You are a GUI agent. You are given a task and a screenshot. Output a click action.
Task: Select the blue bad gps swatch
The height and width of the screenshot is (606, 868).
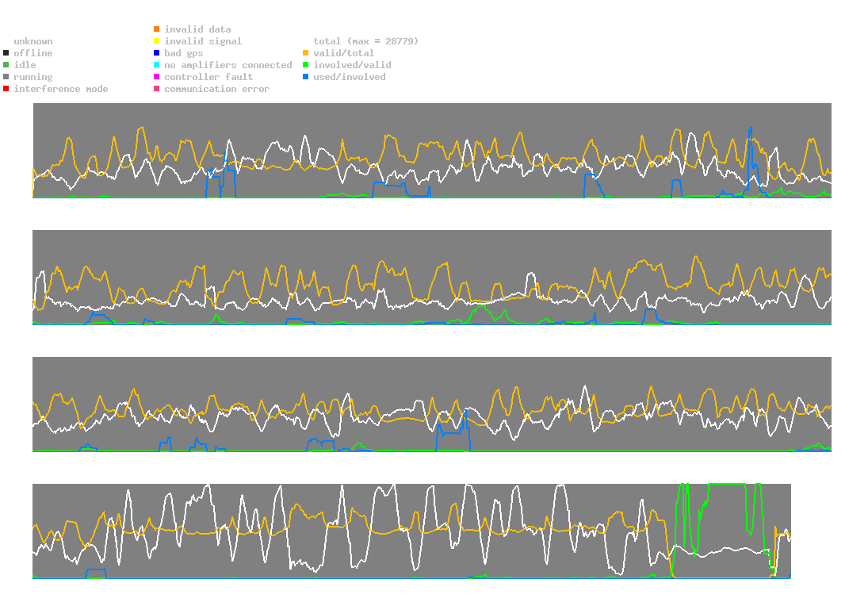[157, 53]
